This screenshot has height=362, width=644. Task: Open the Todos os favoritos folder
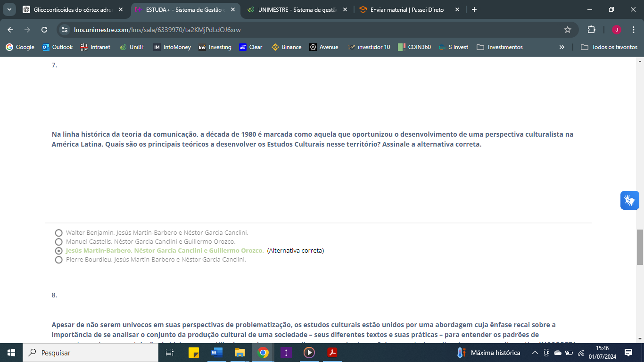coord(609,47)
